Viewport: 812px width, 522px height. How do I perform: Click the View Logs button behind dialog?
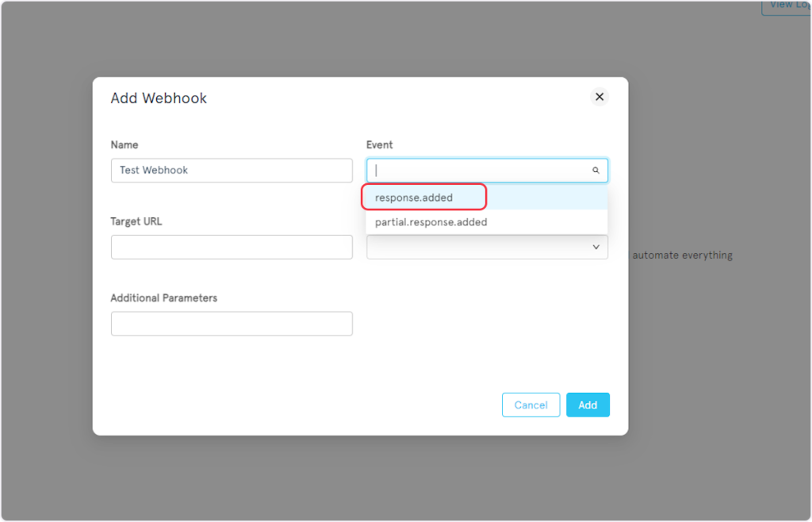pos(785,6)
